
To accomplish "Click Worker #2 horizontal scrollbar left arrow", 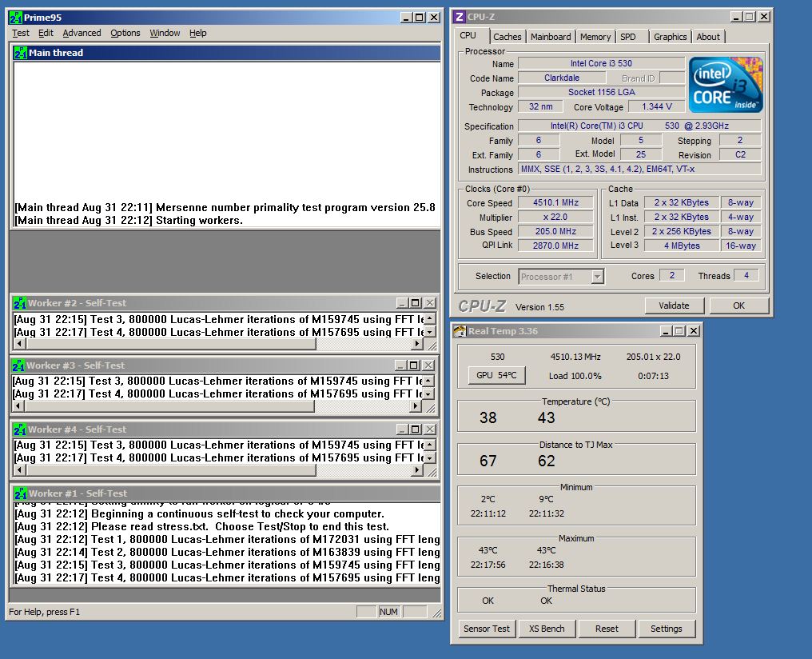I will pos(20,343).
